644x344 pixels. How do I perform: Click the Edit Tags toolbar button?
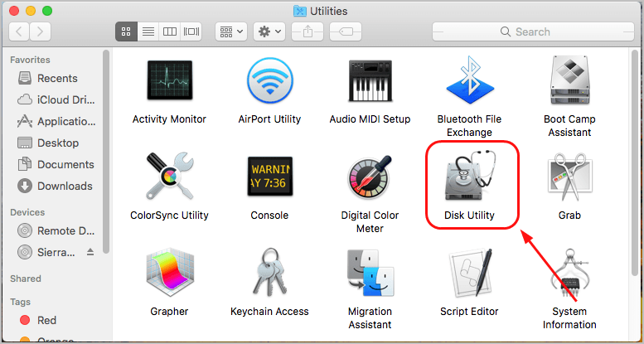point(346,31)
